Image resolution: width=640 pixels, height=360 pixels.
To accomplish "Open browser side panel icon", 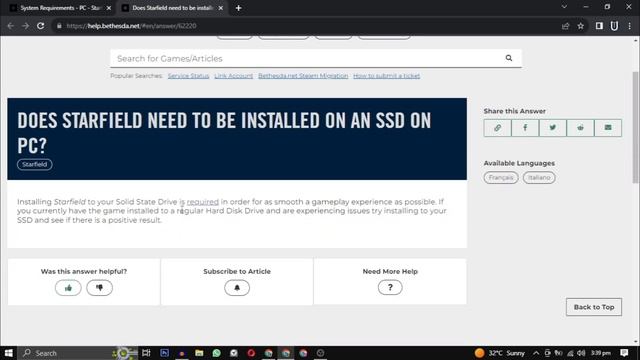I will tap(599, 26).
